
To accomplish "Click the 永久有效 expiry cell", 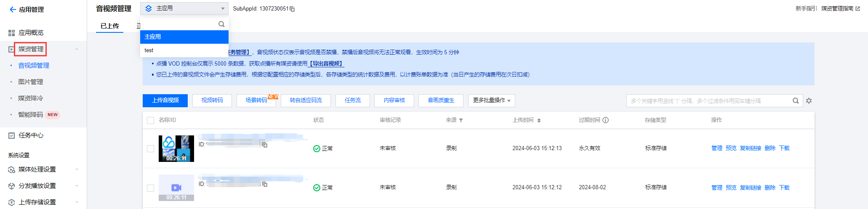I will 589,148.
